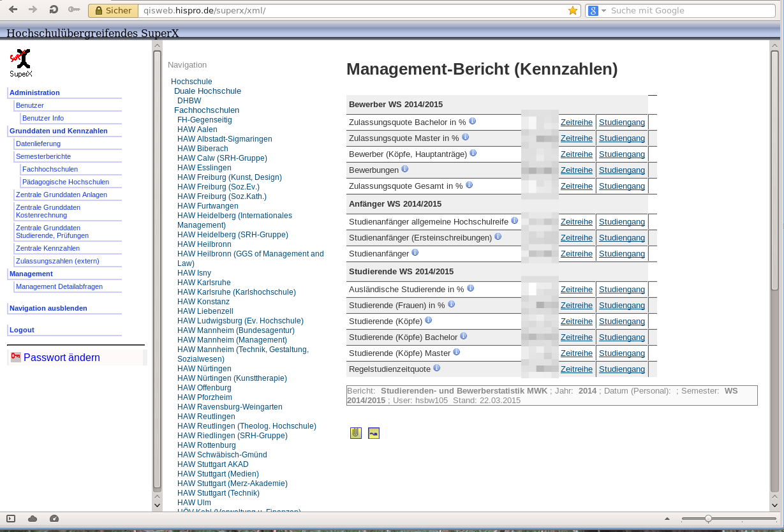Select Fachhochschulen node in navigation tree

click(x=207, y=110)
